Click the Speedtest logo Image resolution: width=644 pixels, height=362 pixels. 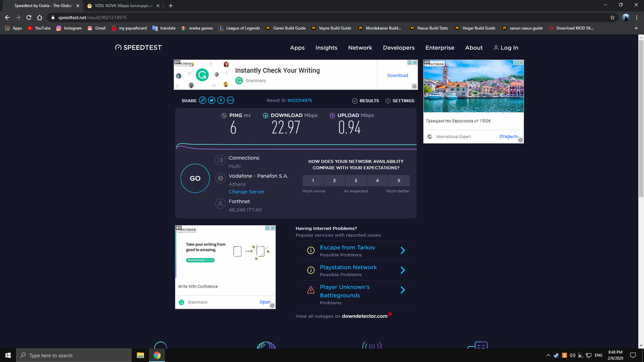click(x=138, y=47)
